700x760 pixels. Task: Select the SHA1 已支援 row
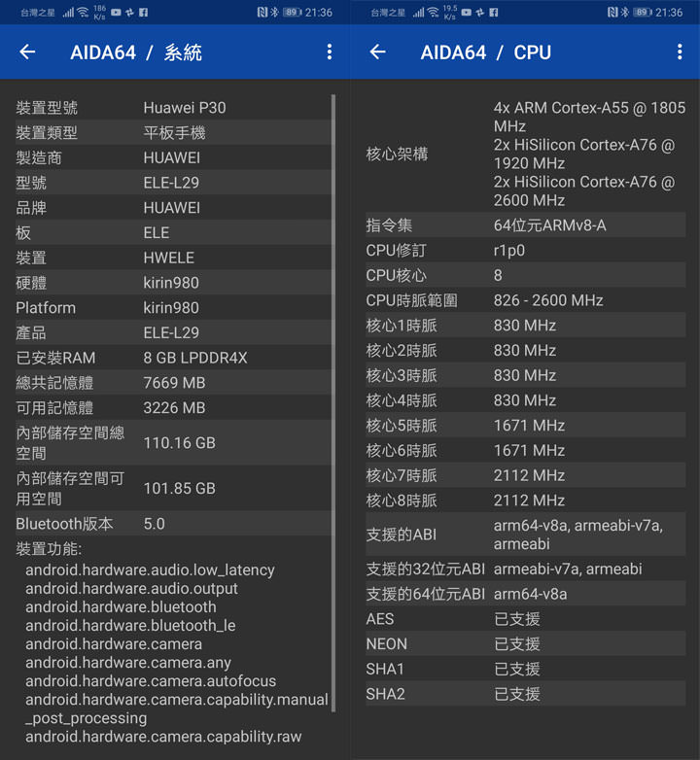(x=525, y=669)
